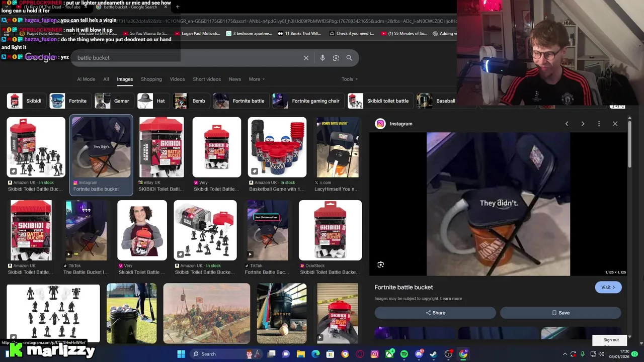Click the Sign out button
This screenshot has height=362, width=644.
tap(611, 340)
